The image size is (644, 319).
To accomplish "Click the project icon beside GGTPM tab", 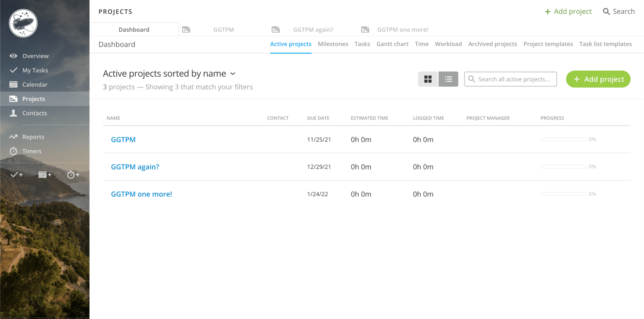I will 186,30.
